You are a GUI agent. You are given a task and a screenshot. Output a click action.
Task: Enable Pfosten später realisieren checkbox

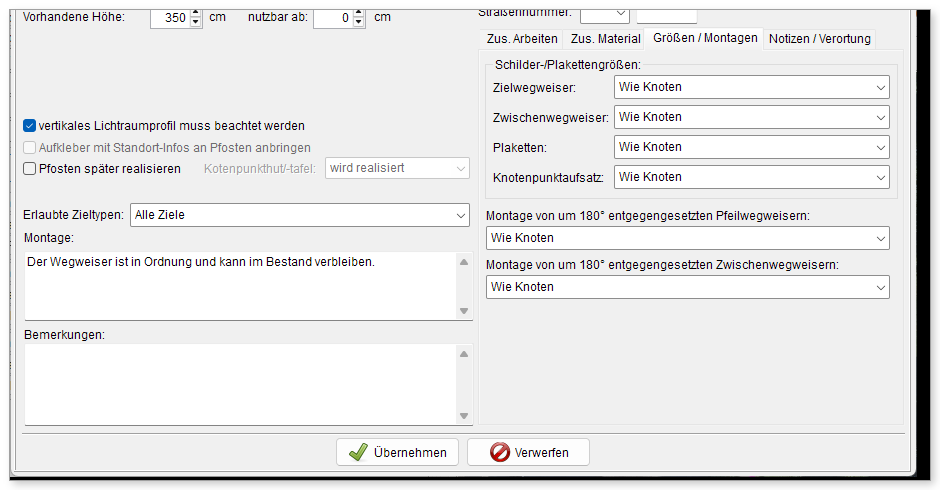click(29, 169)
